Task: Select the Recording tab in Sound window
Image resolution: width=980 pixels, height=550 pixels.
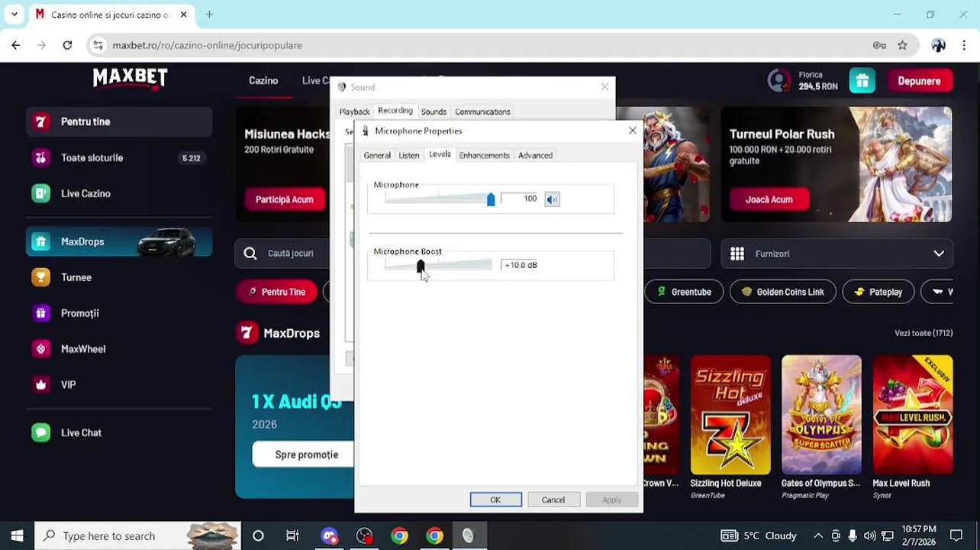Action: [395, 111]
